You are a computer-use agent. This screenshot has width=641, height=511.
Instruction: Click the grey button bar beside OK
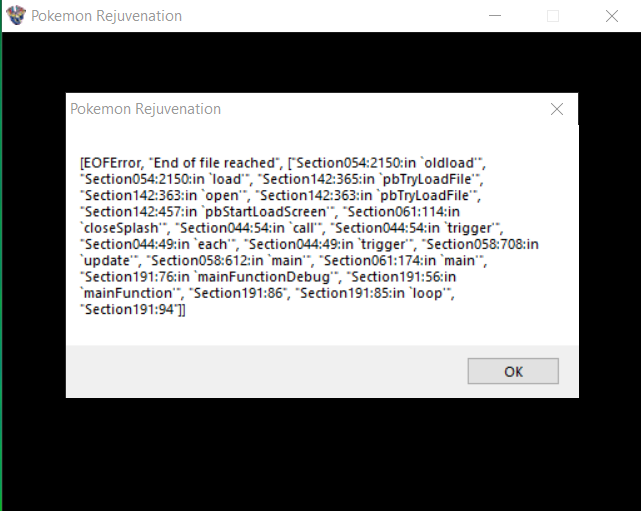tap(266, 371)
